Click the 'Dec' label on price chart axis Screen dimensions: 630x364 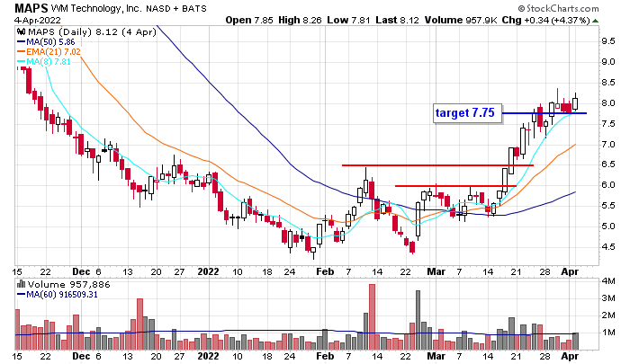81,272
